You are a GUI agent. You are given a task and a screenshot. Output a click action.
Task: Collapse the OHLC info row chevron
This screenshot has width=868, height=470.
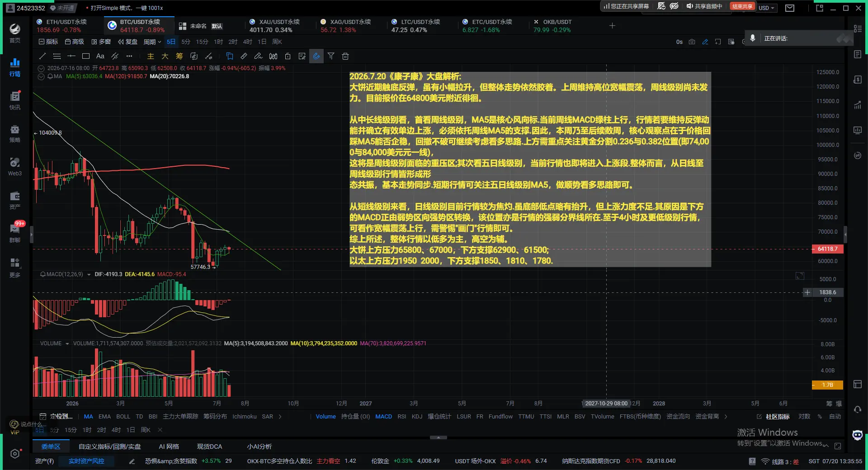[41, 68]
